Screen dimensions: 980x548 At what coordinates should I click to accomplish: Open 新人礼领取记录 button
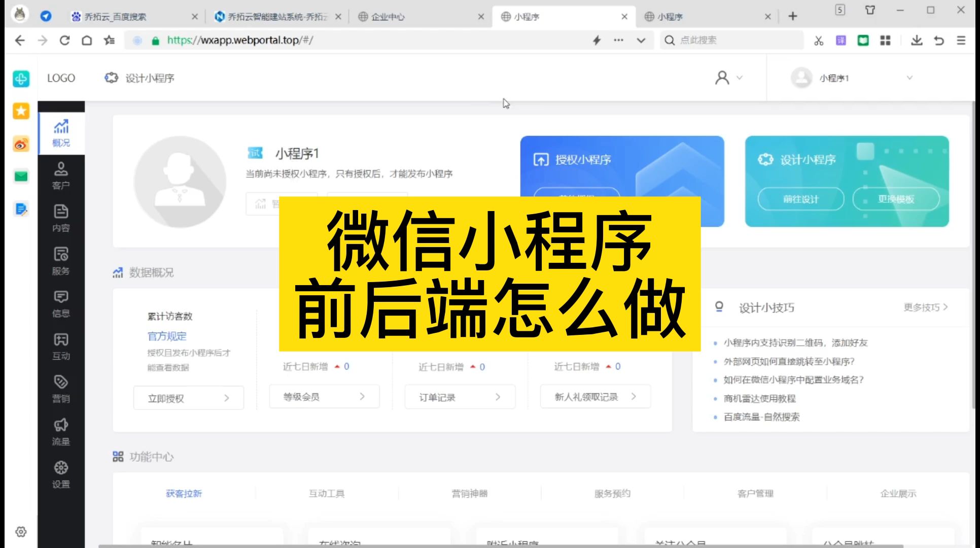point(596,397)
